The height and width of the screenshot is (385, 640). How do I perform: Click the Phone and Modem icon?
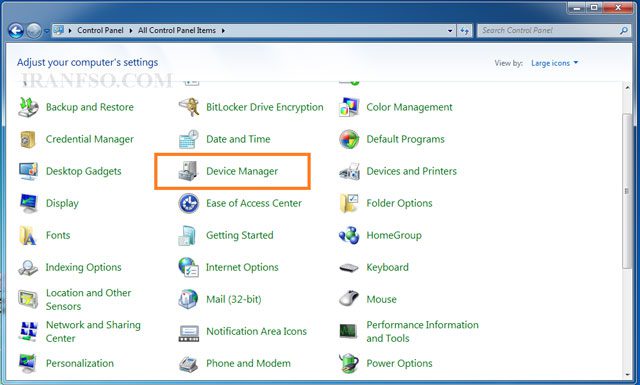(x=189, y=364)
